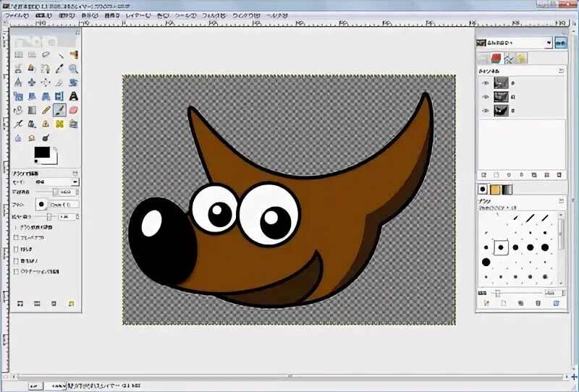Image resolution: width=579 pixels, height=392 pixels.
Task: Open the unit dropdown in status bar
Action: coord(35,385)
